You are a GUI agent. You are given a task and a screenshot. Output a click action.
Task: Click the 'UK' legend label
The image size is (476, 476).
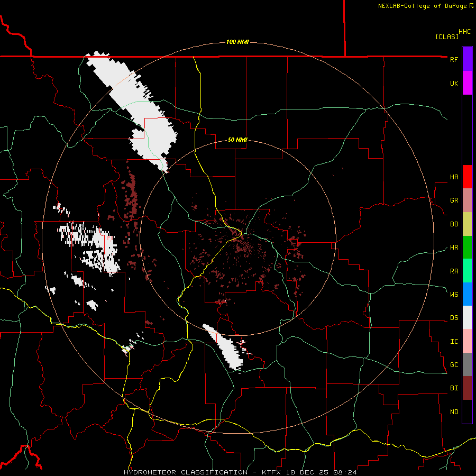454,83
